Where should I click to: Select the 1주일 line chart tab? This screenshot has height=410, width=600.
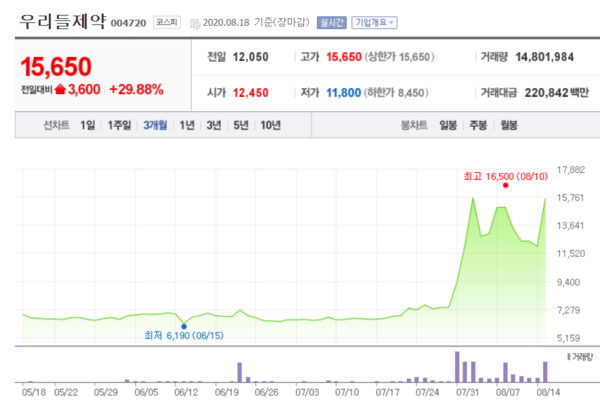click(x=119, y=125)
